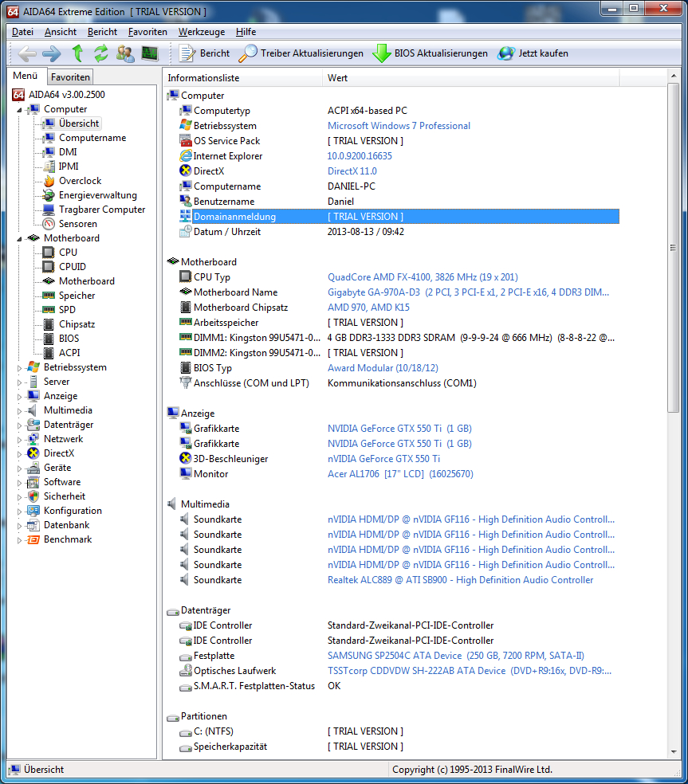The height and width of the screenshot is (784, 688).
Task: Click Award Modular BIOS link
Action: click(x=383, y=368)
